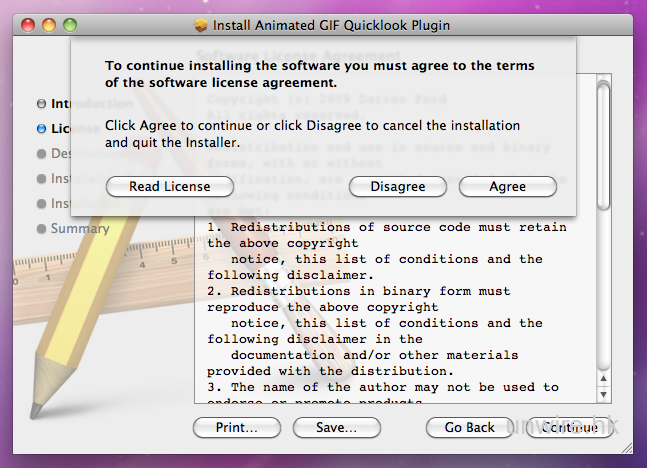Select the License step bullet in sidebar
The width and height of the screenshot is (647, 468).
[41, 128]
